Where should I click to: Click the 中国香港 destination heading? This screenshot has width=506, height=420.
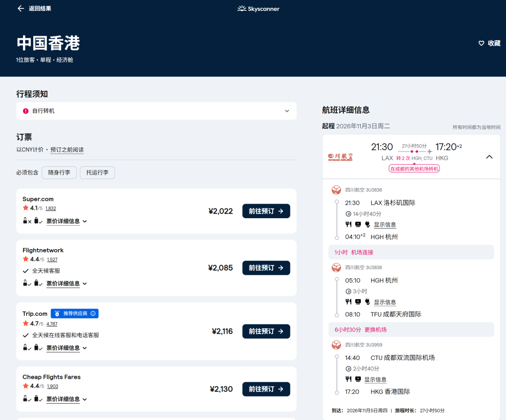coord(48,43)
